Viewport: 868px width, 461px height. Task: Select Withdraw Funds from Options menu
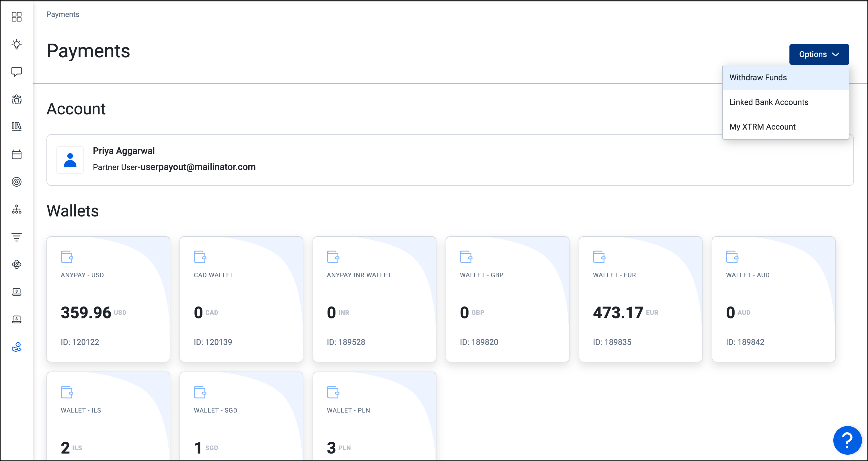pyautogui.click(x=785, y=77)
